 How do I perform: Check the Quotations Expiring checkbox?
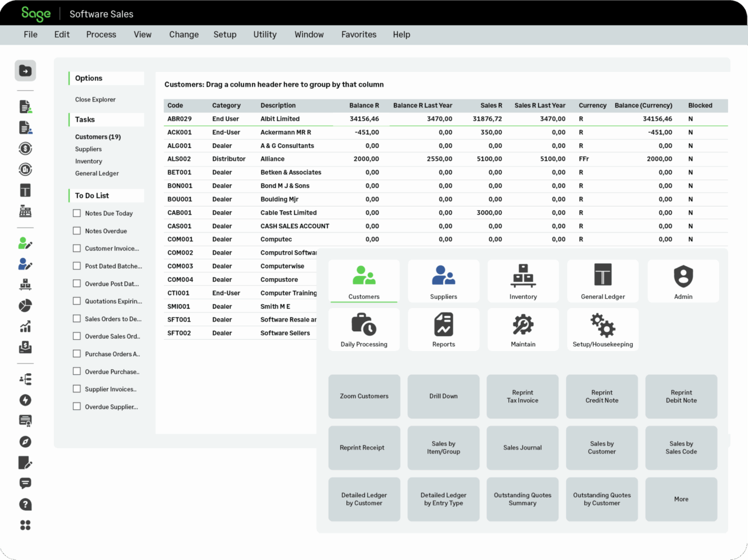(77, 301)
